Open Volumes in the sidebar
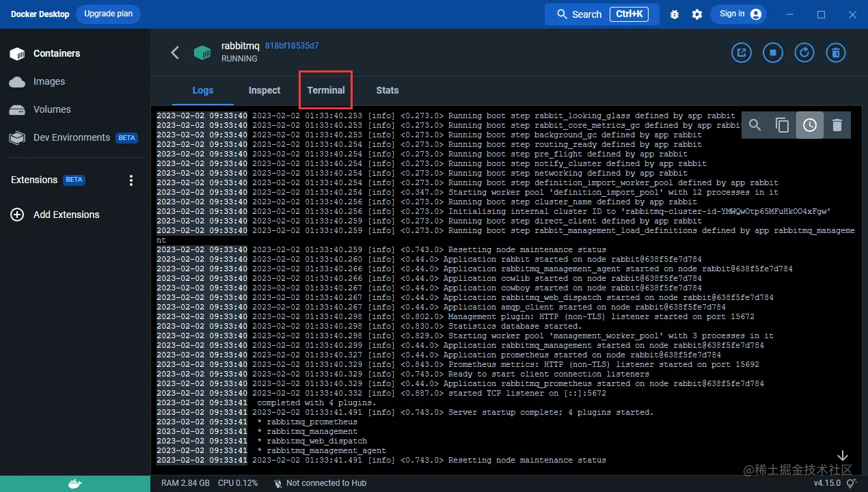This screenshot has width=868, height=492. click(40, 109)
